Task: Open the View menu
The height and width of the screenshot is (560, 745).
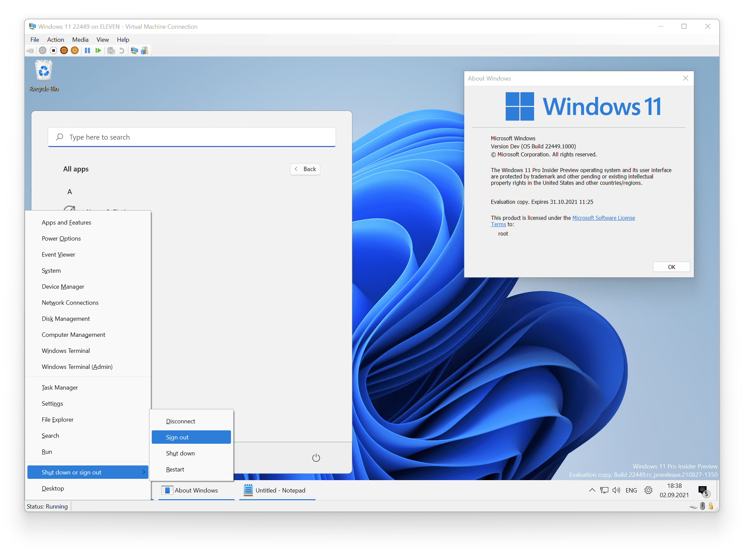Action: (x=102, y=40)
